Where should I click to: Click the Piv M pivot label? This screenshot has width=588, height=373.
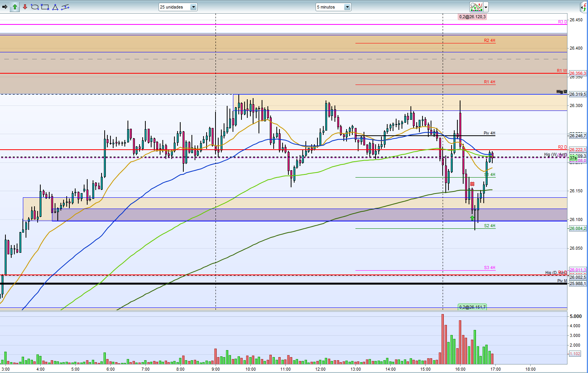pyautogui.click(x=562, y=281)
